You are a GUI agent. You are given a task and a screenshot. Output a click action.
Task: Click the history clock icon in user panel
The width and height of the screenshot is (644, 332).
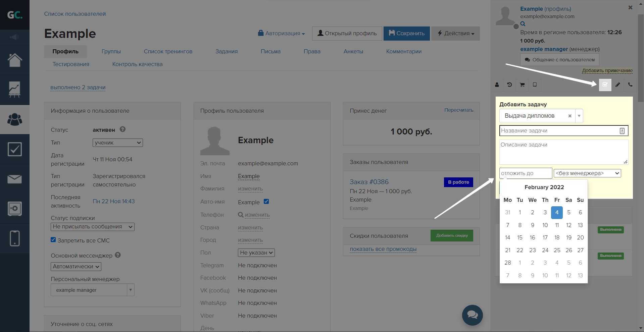pyautogui.click(x=509, y=85)
